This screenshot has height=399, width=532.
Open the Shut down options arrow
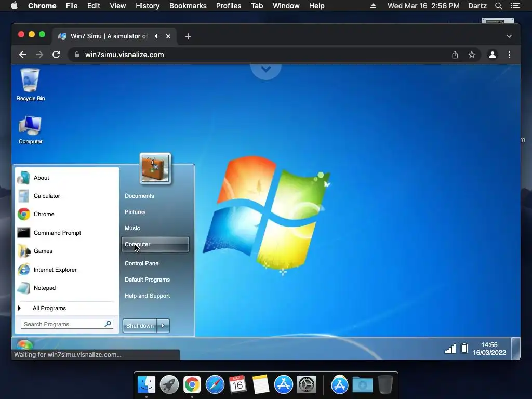click(x=163, y=326)
